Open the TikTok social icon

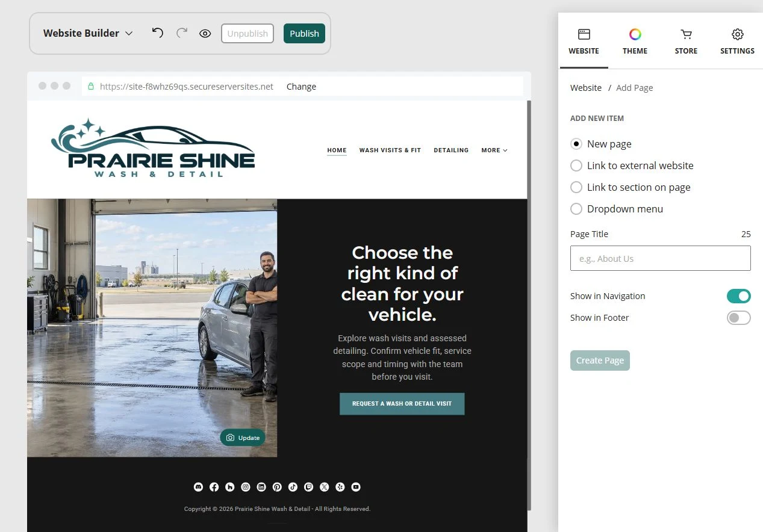click(x=293, y=487)
